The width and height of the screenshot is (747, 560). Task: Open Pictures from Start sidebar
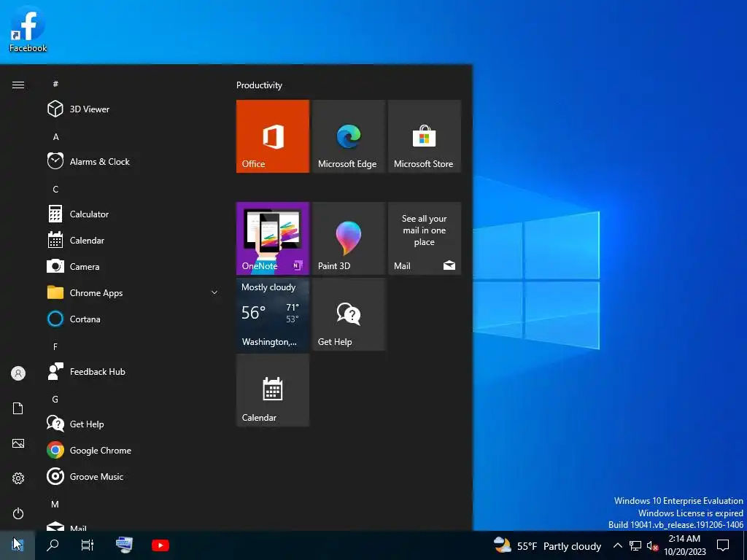click(x=18, y=443)
